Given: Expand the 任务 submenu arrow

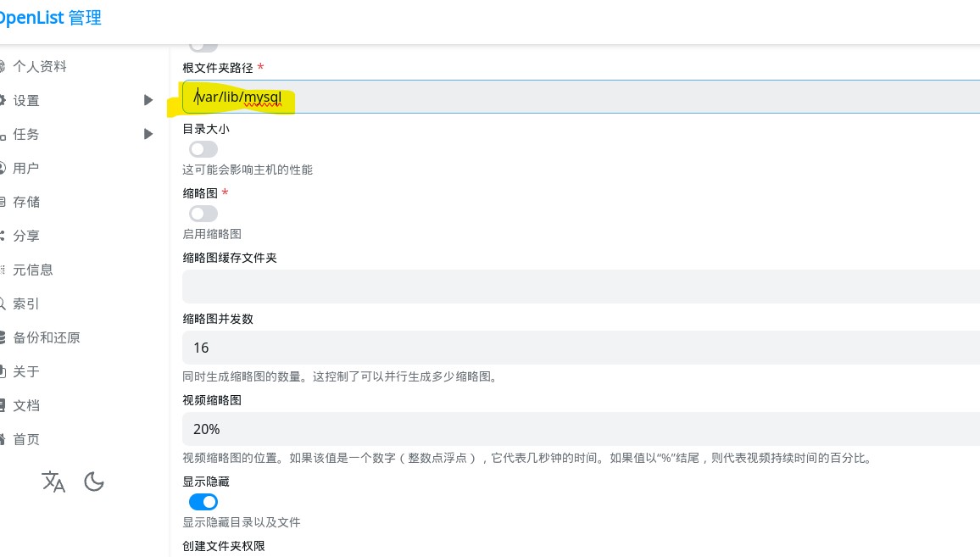Looking at the screenshot, I should 148,134.
